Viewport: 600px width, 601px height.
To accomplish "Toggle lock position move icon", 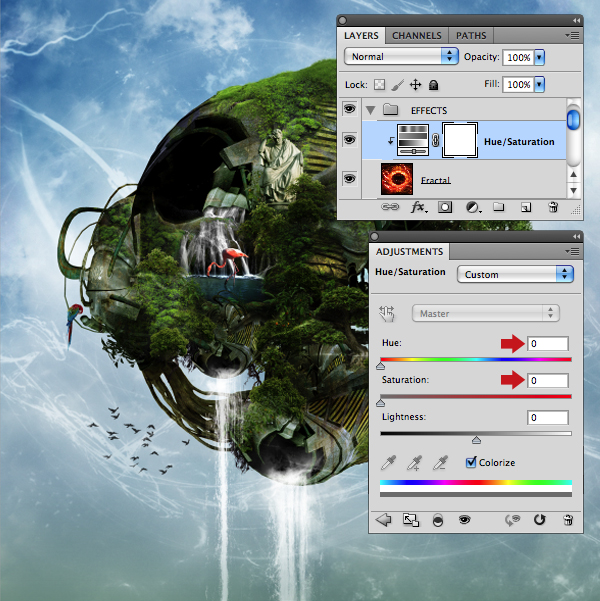I will coord(415,85).
